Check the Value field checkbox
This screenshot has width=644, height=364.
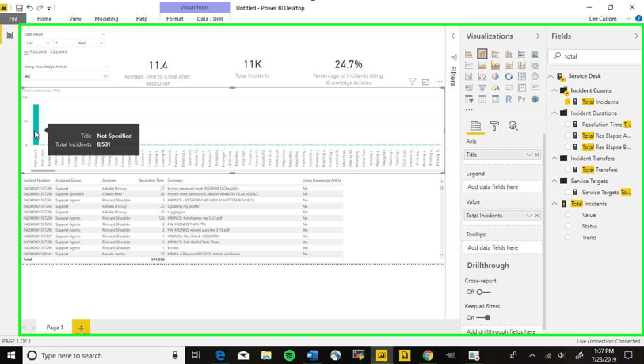(x=568, y=215)
